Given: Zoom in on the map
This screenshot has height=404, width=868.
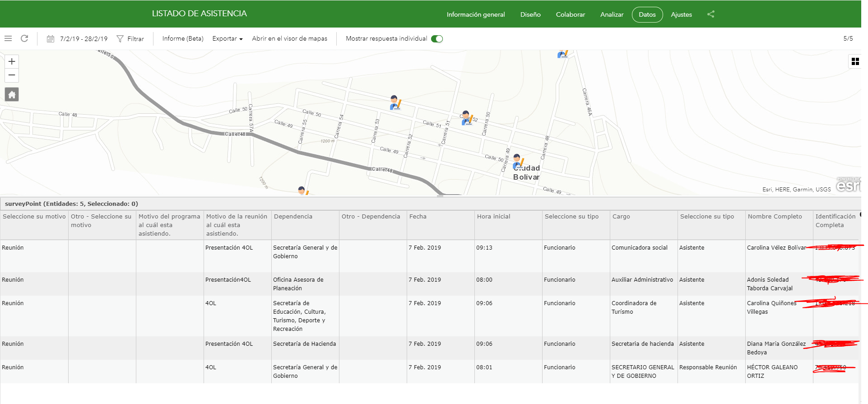Looking at the screenshot, I should pos(12,62).
